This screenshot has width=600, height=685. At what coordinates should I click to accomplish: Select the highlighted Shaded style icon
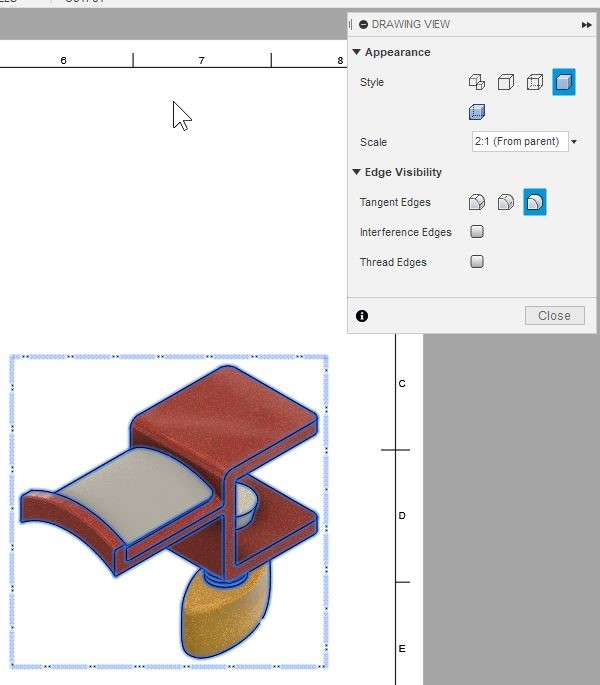click(564, 82)
